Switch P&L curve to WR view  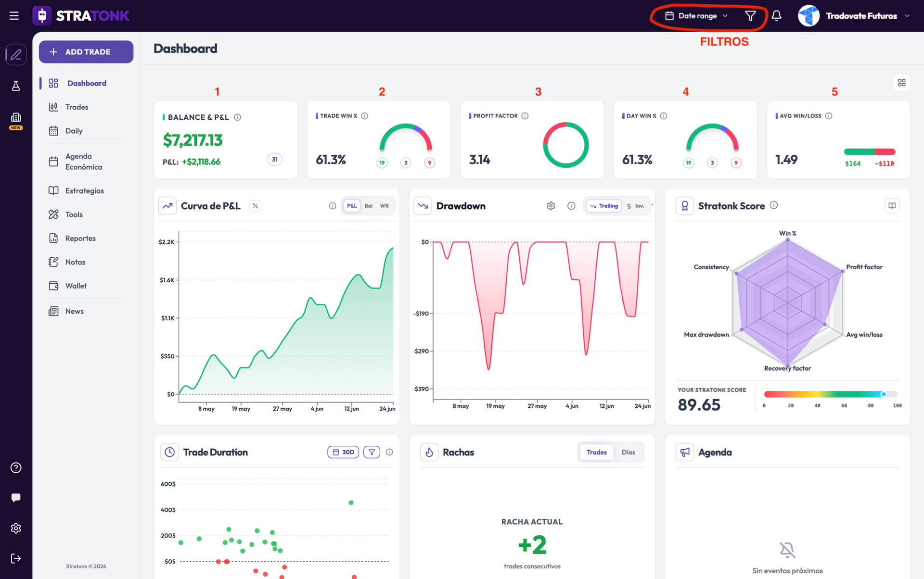point(385,206)
